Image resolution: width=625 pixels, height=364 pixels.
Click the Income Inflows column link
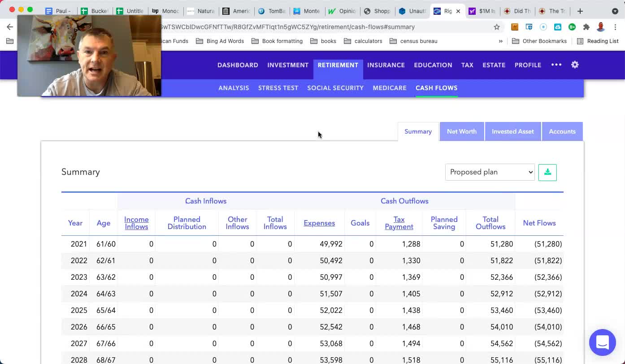[x=136, y=223]
